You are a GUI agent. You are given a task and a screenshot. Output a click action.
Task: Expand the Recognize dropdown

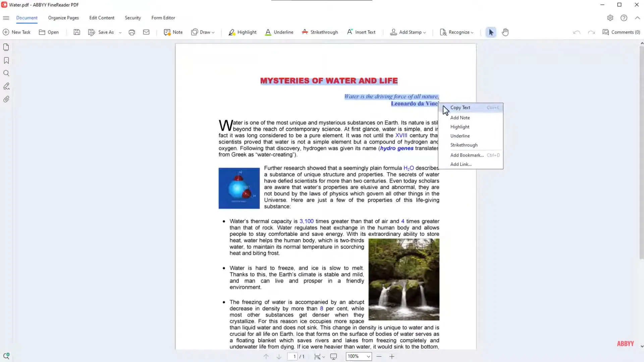pyautogui.click(x=472, y=32)
